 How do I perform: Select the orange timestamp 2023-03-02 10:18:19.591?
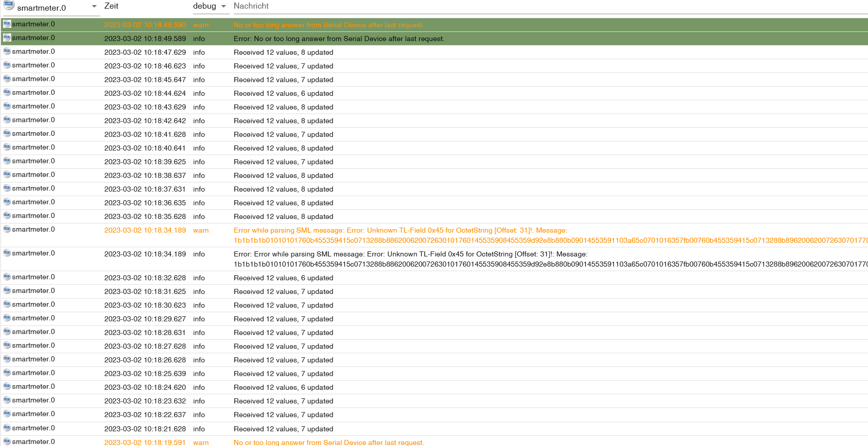(x=145, y=442)
